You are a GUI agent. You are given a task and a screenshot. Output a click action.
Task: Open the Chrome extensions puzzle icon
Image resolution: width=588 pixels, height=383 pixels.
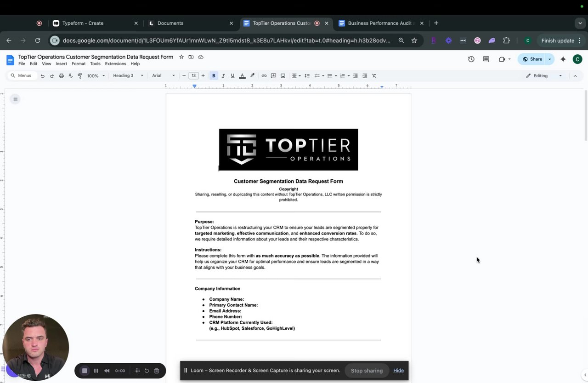pos(507,40)
